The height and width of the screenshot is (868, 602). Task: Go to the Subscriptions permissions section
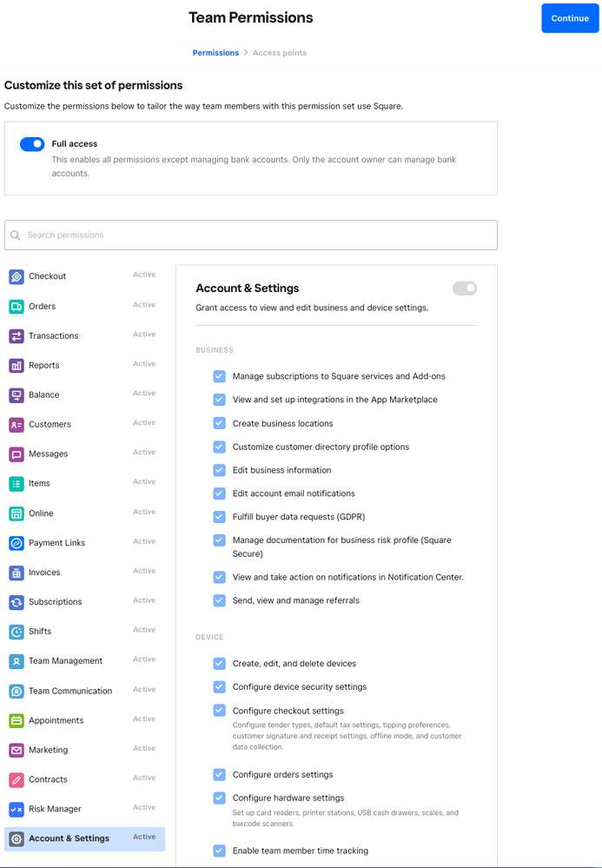55,602
